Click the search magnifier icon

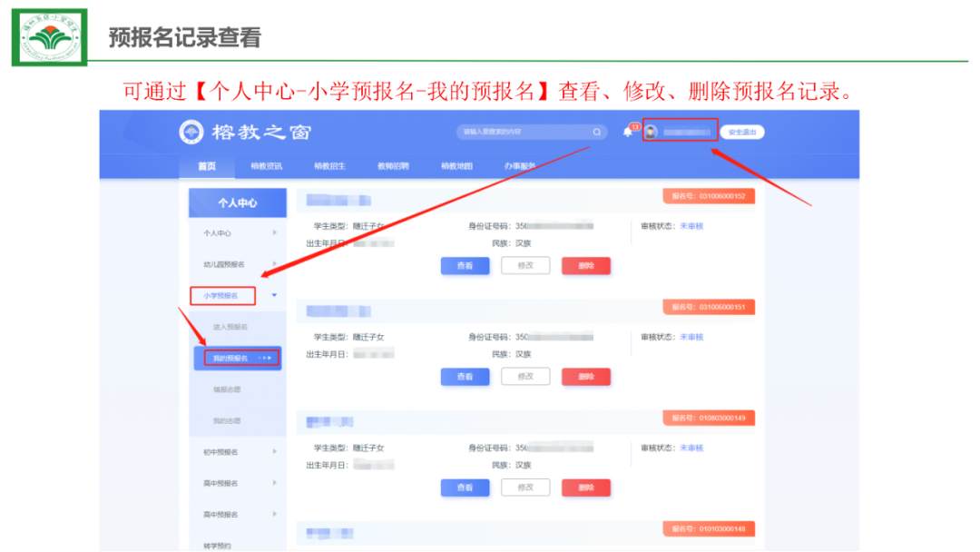point(596,133)
